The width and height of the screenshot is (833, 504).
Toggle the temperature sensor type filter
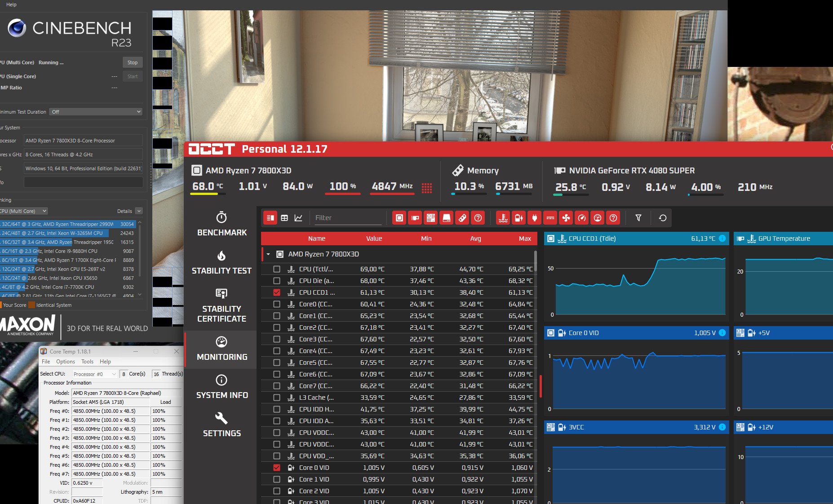click(503, 218)
